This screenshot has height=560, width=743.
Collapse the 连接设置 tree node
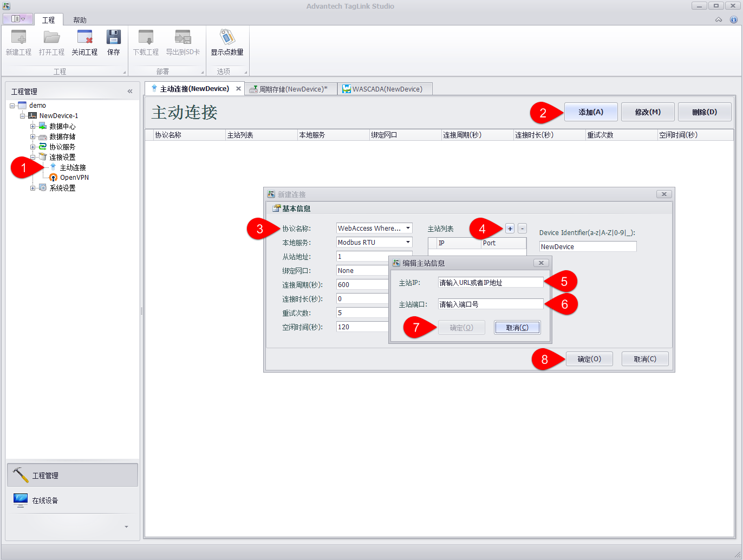pos(33,157)
